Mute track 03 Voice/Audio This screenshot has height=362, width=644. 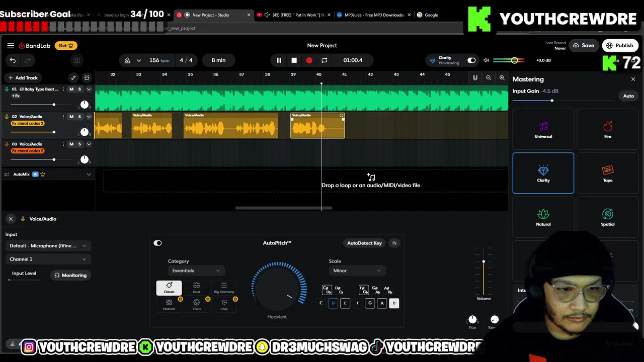[71, 144]
